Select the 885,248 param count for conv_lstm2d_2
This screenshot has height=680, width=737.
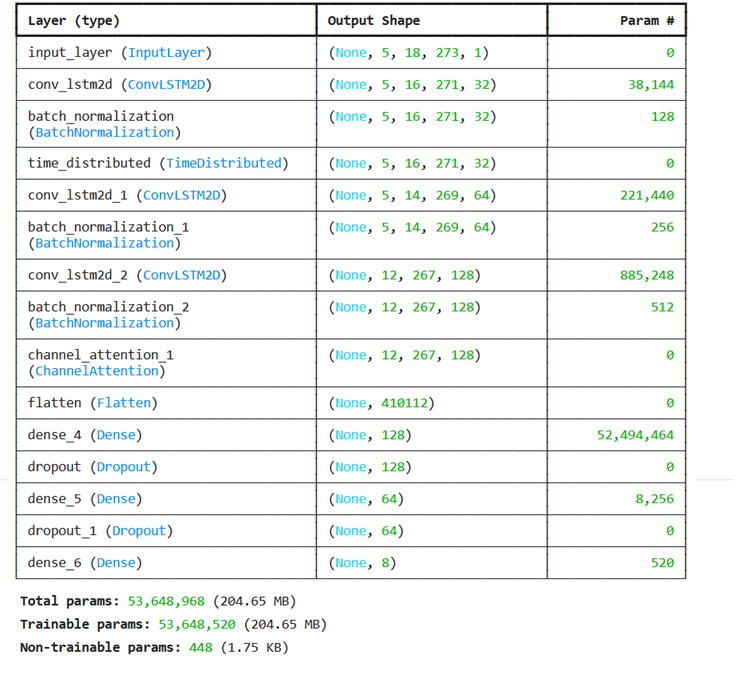pos(647,275)
